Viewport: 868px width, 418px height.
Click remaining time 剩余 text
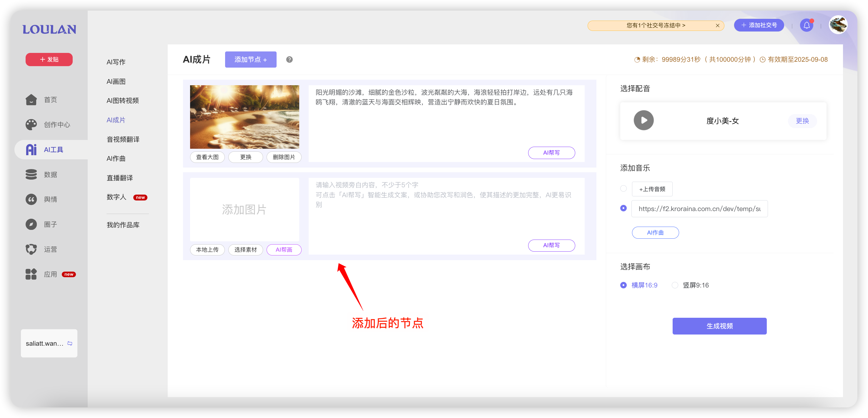tap(694, 60)
